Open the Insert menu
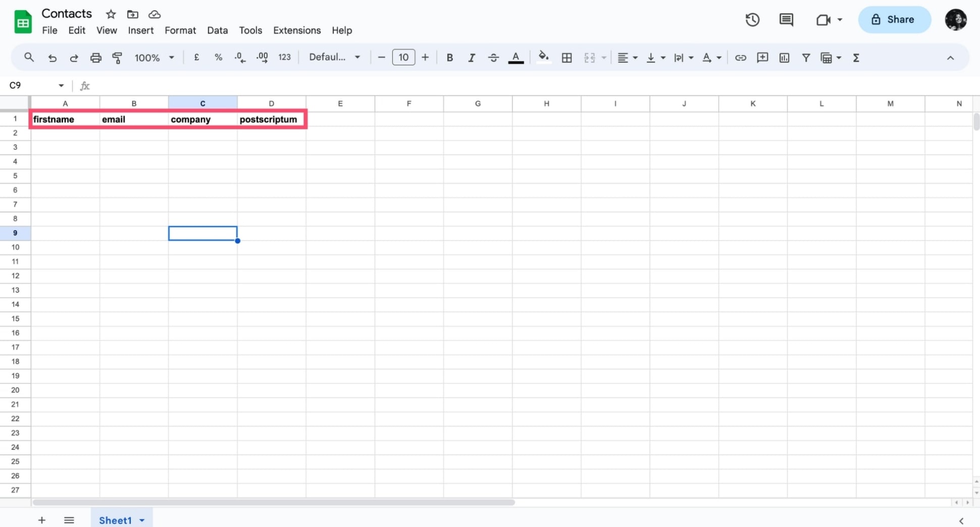The width and height of the screenshot is (980, 527). [140, 30]
